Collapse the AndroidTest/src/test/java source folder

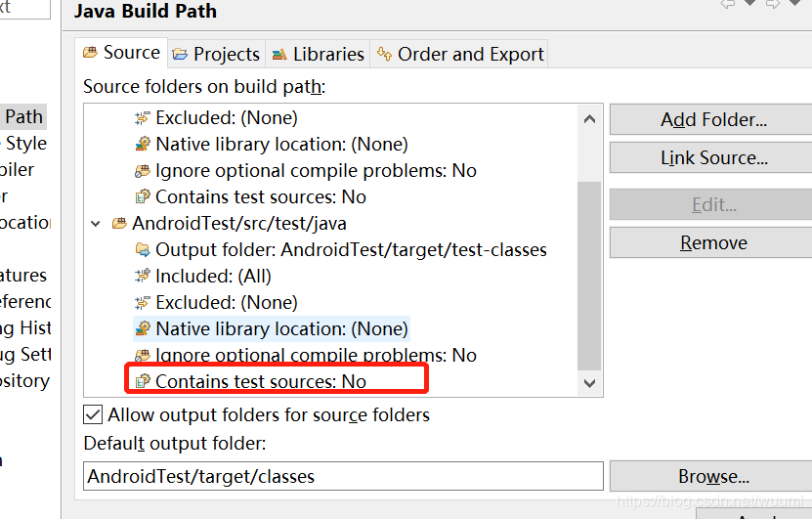(96, 224)
